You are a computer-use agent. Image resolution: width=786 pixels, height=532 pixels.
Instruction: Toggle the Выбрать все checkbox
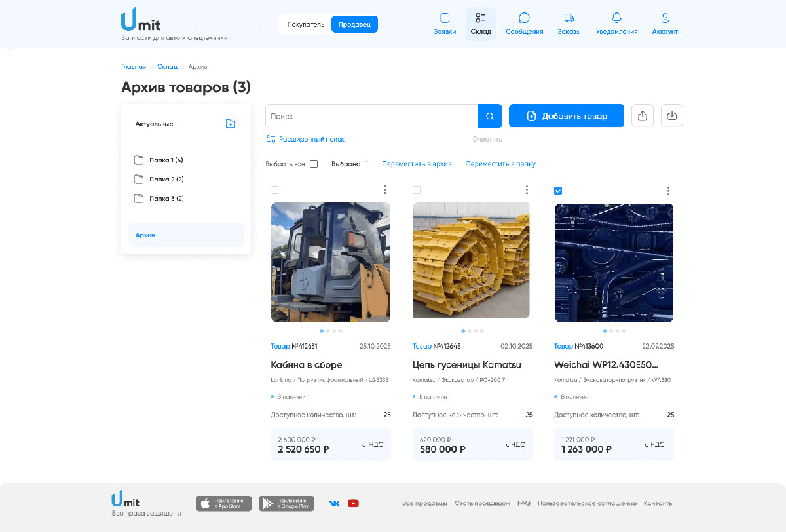314,164
